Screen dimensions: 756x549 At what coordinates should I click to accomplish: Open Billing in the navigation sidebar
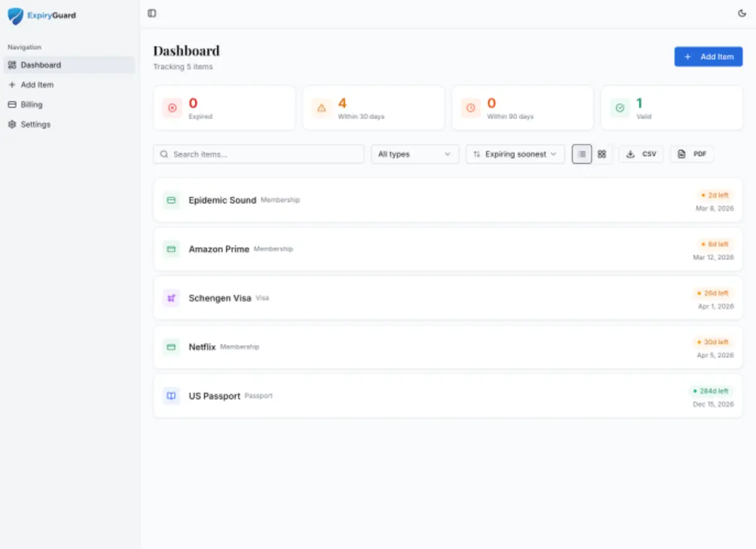tap(69, 105)
